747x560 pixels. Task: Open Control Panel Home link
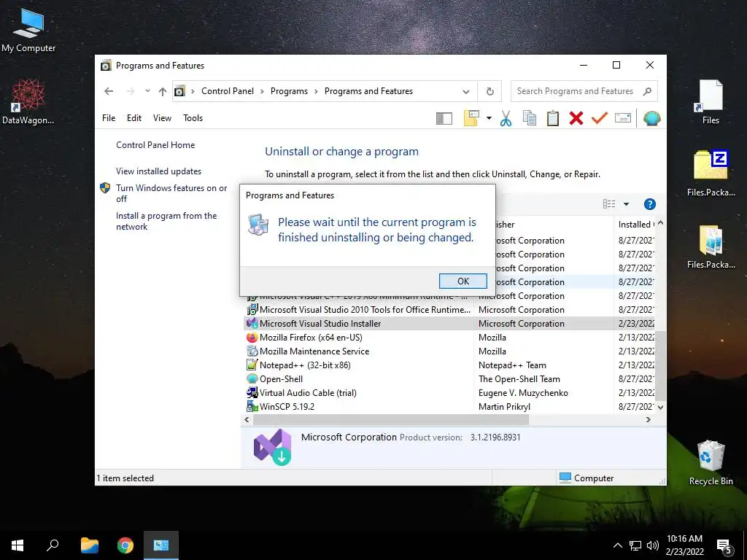[155, 145]
